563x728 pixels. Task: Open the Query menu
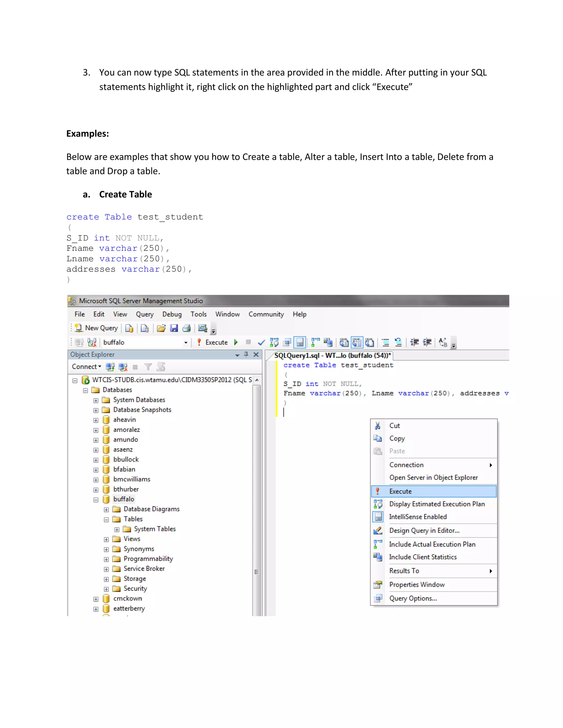(x=145, y=314)
